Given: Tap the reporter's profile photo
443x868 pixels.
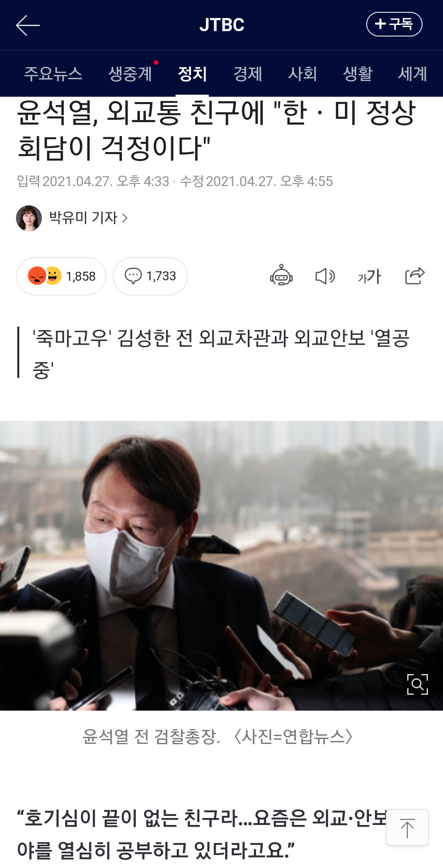Looking at the screenshot, I should (x=29, y=218).
